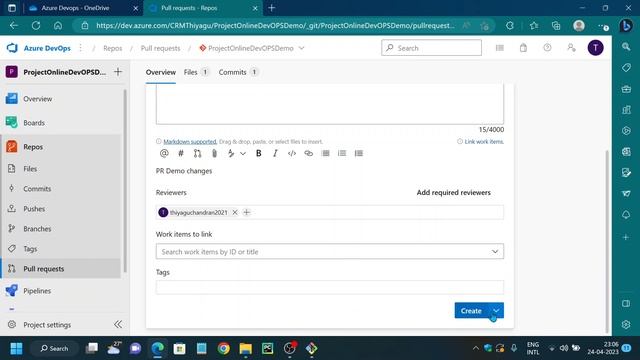Click Add required reviewers
Screen dimensions: 640x360
[x=453, y=193]
